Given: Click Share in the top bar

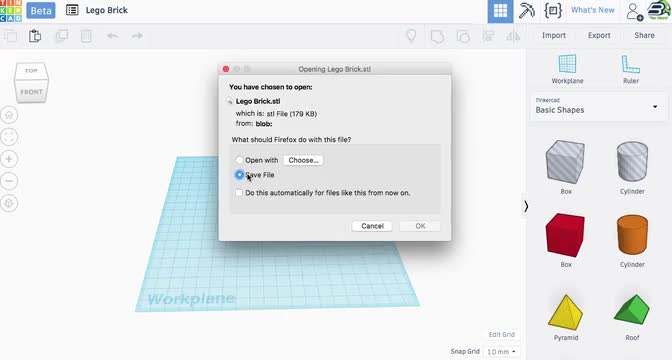Looking at the screenshot, I should coord(644,36).
